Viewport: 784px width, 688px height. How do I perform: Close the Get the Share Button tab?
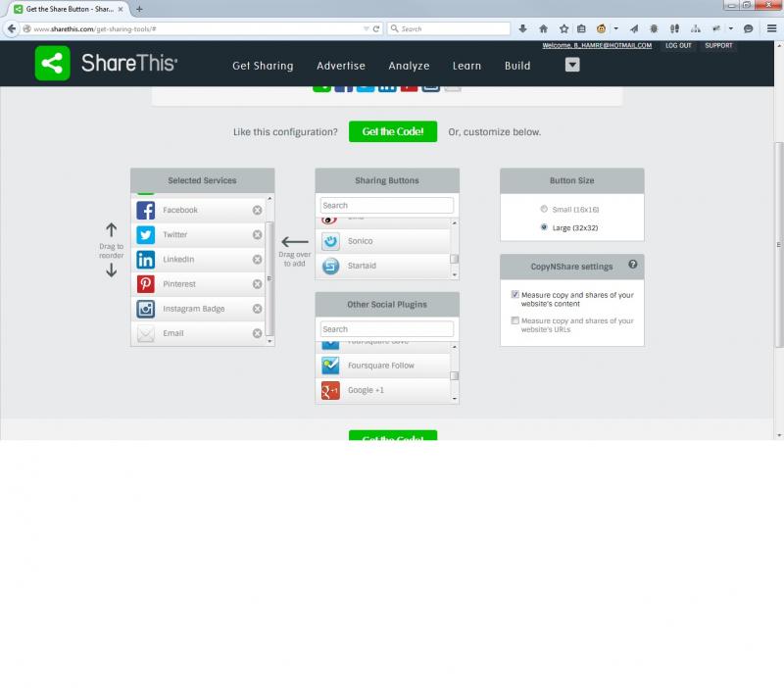click(120, 9)
